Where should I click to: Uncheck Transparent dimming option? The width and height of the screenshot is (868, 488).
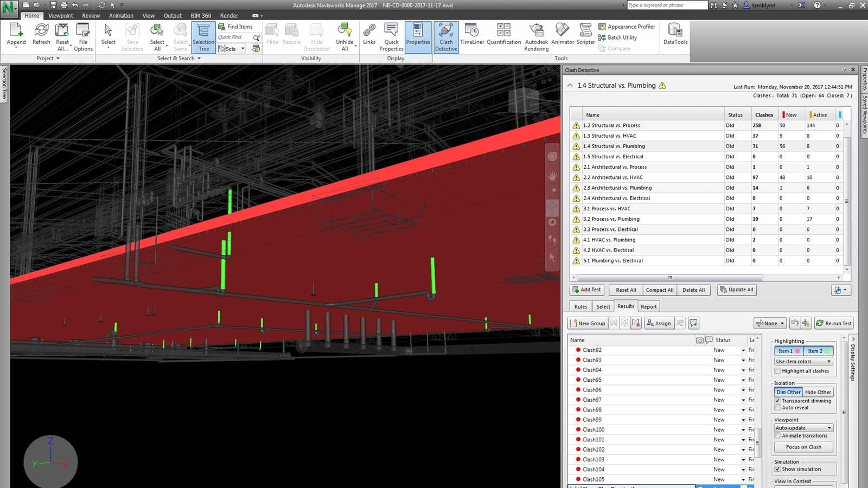pos(778,401)
